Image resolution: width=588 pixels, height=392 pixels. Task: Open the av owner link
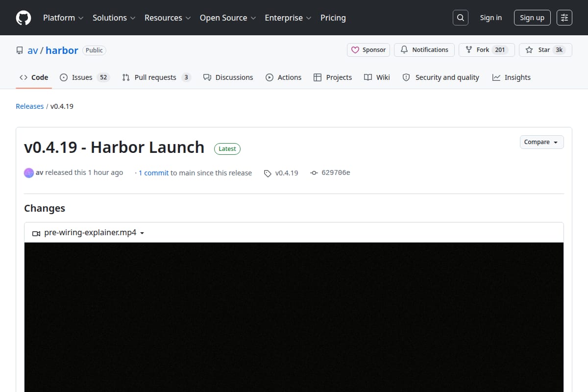(x=32, y=50)
